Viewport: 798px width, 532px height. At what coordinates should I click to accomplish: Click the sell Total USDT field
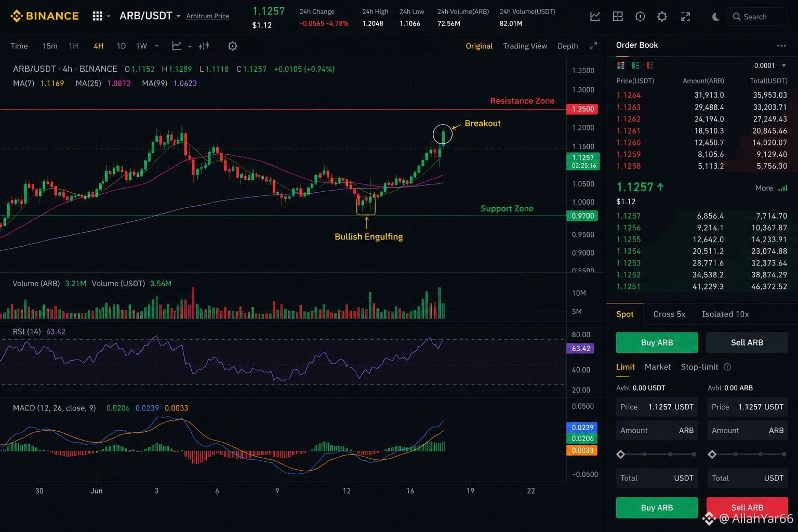(747, 478)
